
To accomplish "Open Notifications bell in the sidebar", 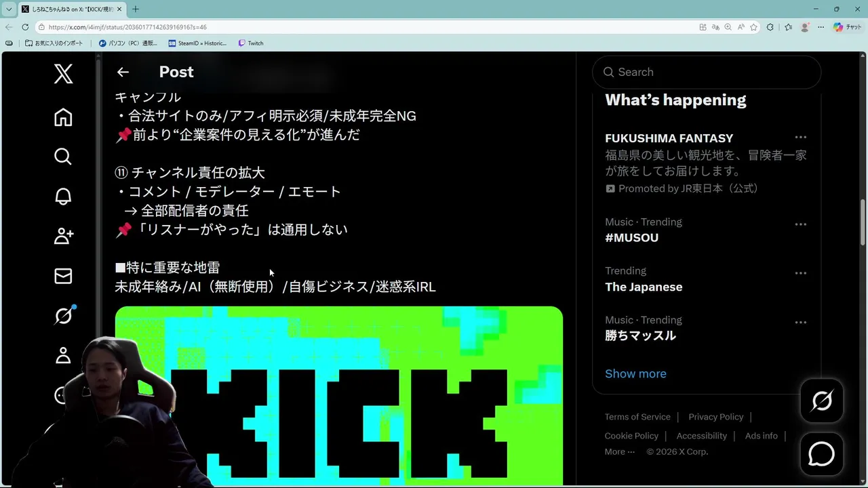I will pos(63,197).
